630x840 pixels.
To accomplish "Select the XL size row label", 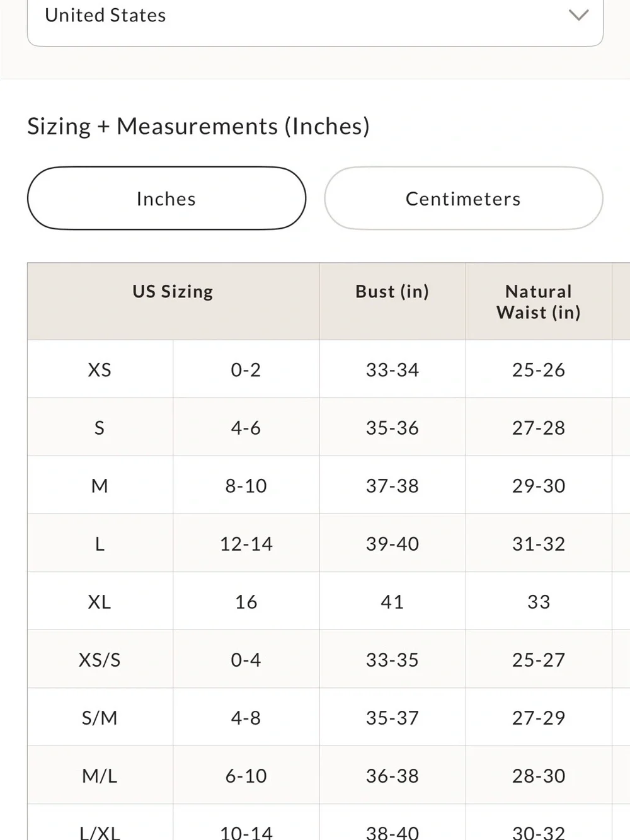I will [x=100, y=601].
